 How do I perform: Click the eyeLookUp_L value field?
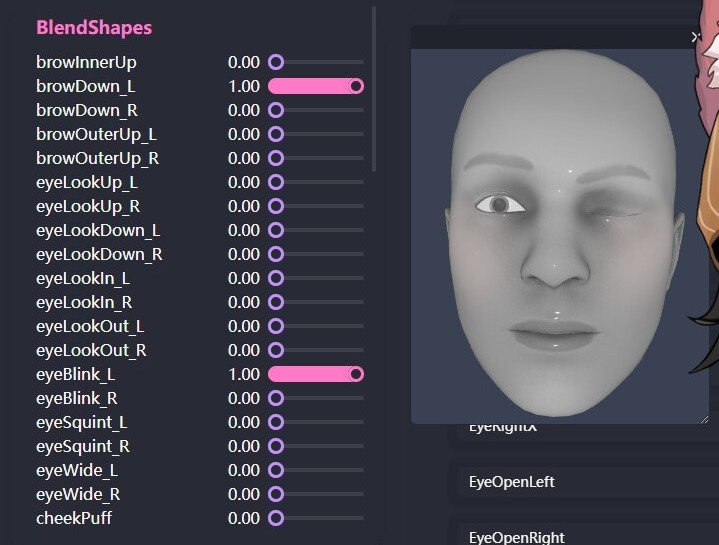coord(244,182)
